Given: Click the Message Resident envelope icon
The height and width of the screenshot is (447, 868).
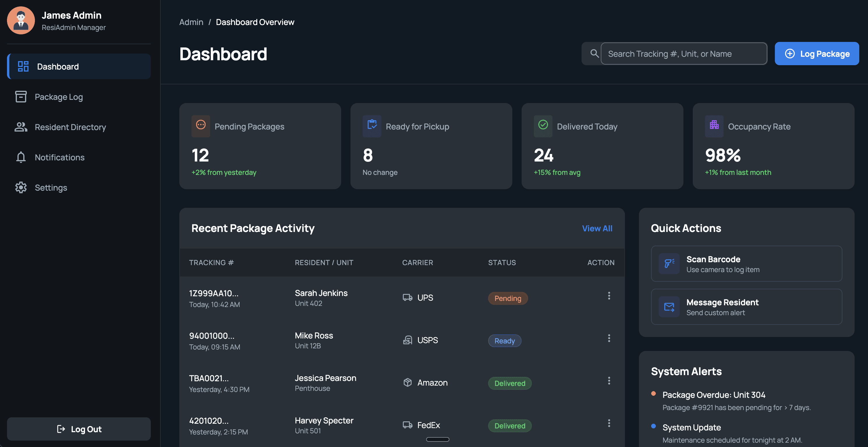Looking at the screenshot, I should (x=669, y=306).
